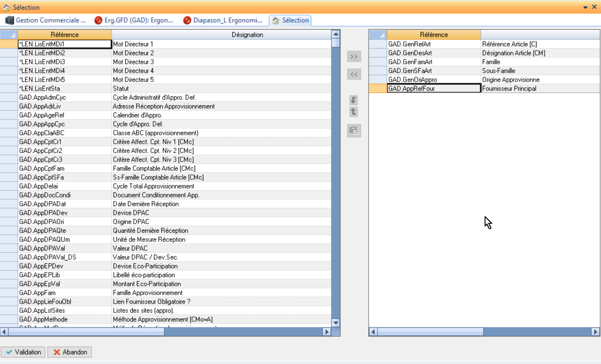The height and width of the screenshot is (364, 601).
Task: Move selected field down with arrow icon
Action: click(x=354, y=100)
